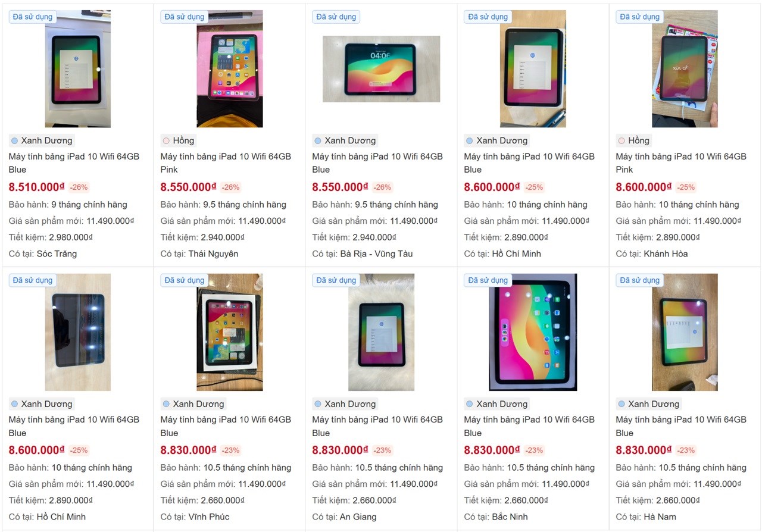Open the iPad 10 Blue title for Vĩnh Phúc

(x=226, y=425)
